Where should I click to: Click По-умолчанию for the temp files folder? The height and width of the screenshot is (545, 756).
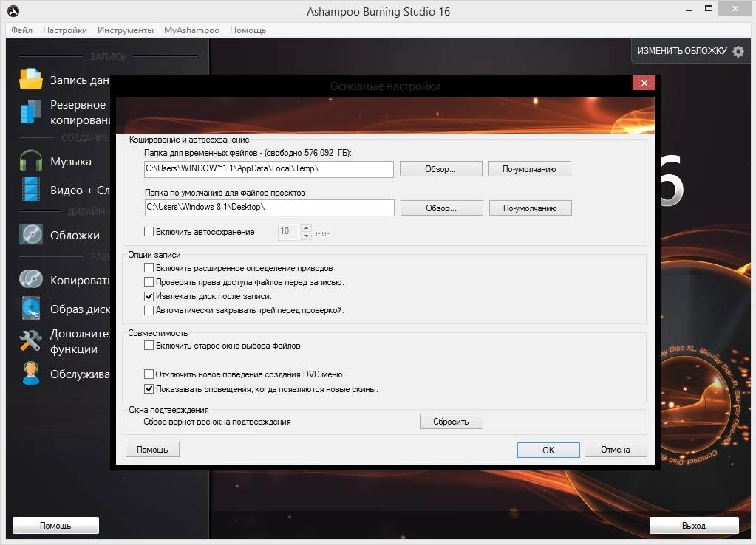(x=529, y=168)
